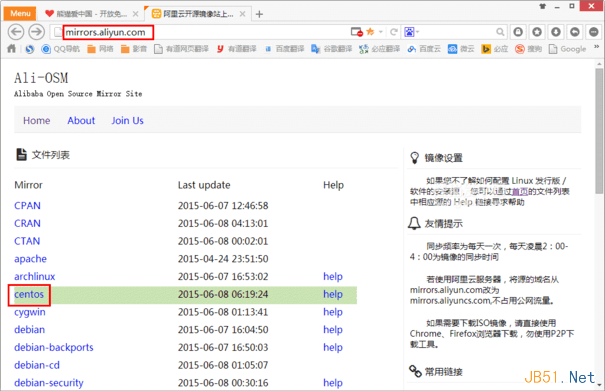The image size is (605, 391).
Task: Click the undo-arrow round toolbar button
Action: pyautogui.click(x=575, y=32)
